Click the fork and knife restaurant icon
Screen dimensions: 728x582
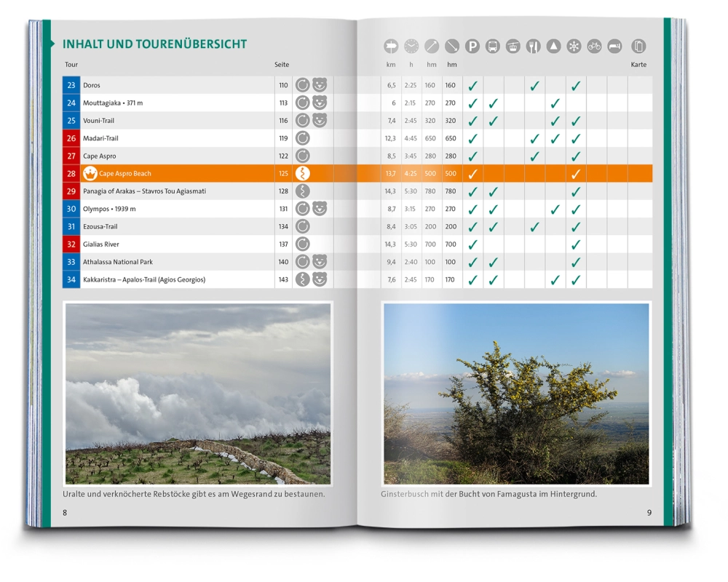tap(534, 47)
